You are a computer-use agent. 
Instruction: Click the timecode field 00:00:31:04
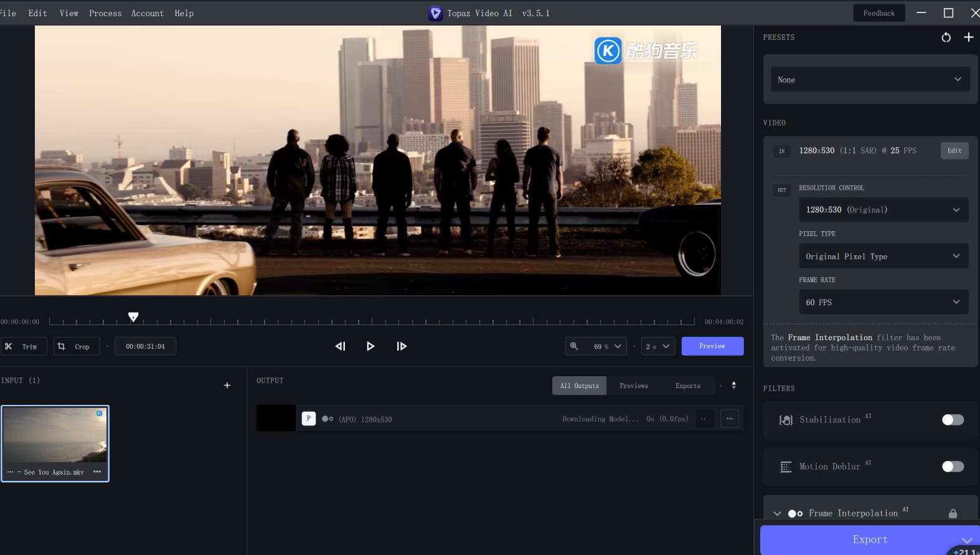pos(145,346)
